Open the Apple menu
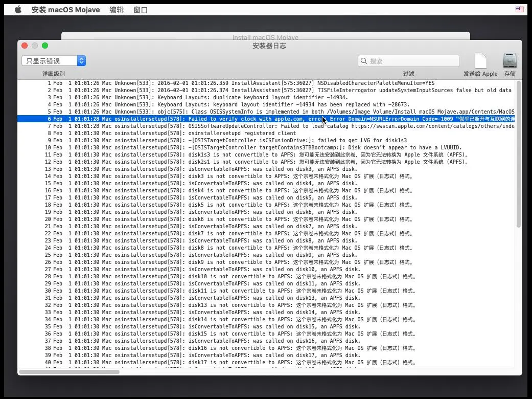The height and width of the screenshot is (399, 532). tap(18, 9)
